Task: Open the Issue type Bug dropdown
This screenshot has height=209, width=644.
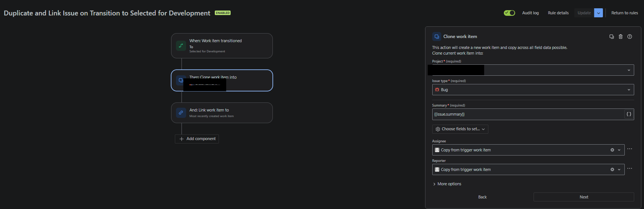Action: coord(533,90)
